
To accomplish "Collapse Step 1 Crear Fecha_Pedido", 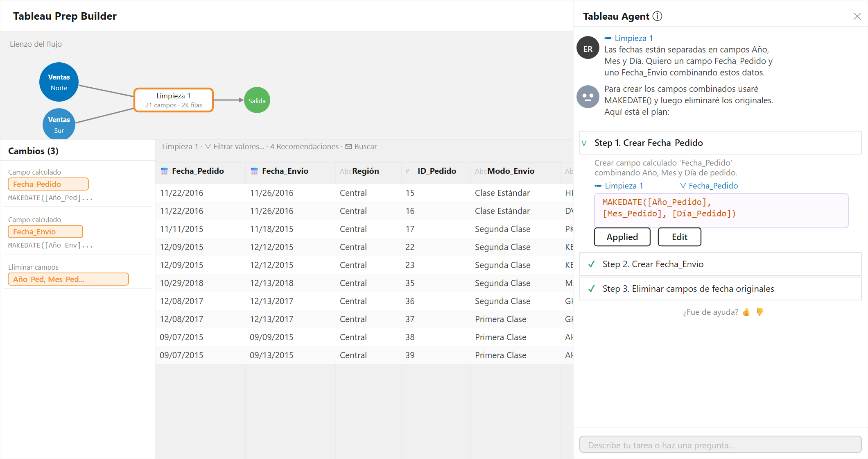I will (721, 143).
